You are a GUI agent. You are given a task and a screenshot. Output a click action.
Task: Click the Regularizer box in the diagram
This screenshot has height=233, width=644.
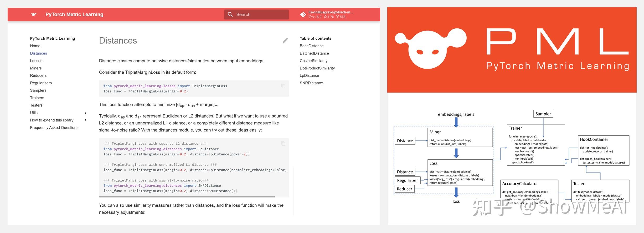[x=407, y=180]
